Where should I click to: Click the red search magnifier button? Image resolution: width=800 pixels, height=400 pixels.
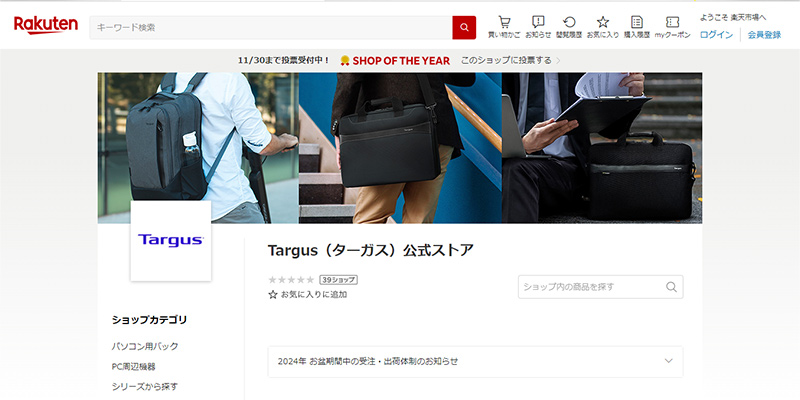point(464,28)
